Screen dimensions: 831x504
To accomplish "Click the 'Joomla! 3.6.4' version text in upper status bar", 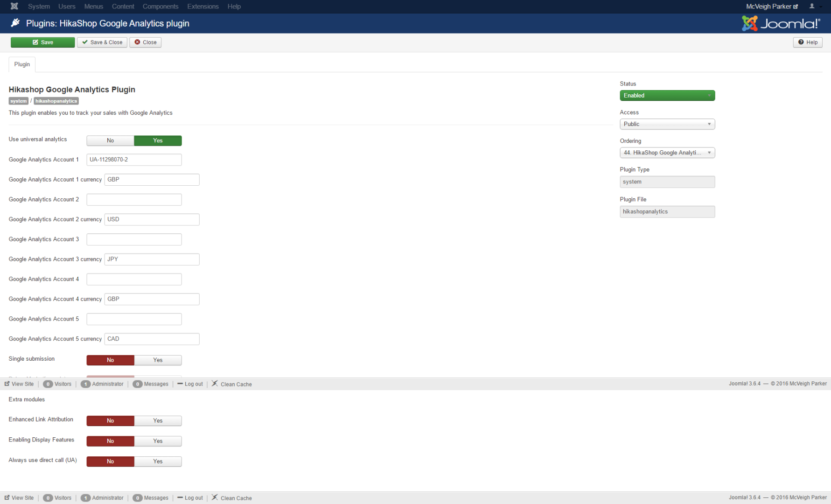I will tap(745, 384).
